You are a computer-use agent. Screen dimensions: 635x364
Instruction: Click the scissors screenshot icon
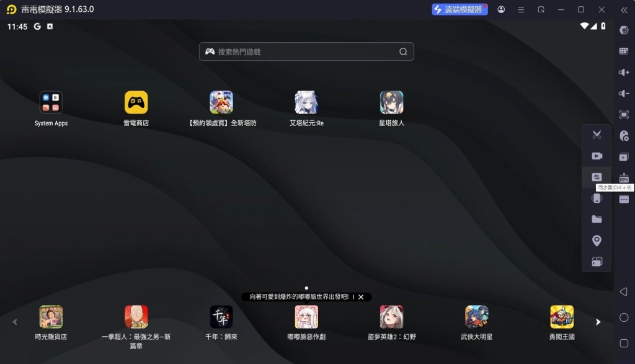click(x=597, y=135)
